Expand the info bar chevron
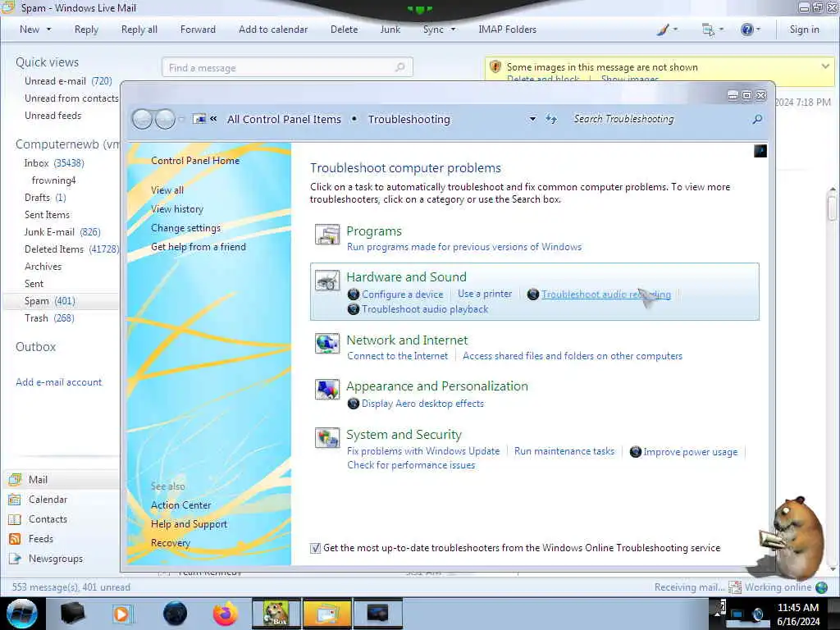 (x=825, y=66)
